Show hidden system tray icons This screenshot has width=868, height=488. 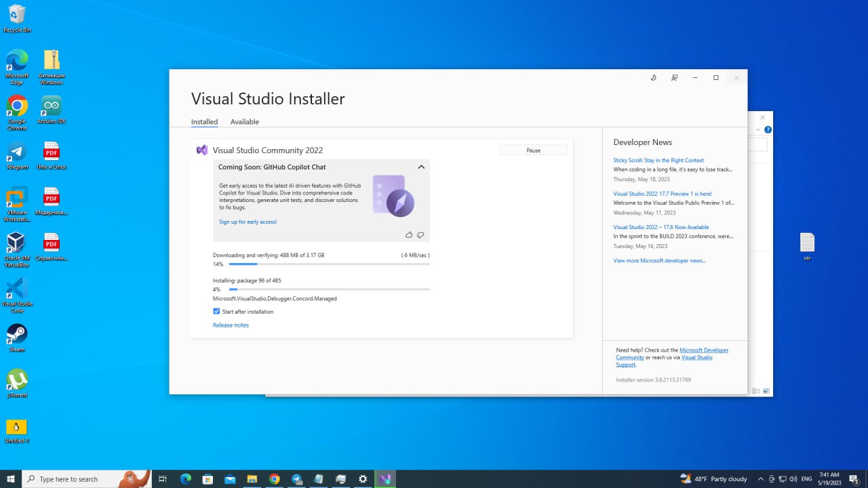[760, 479]
